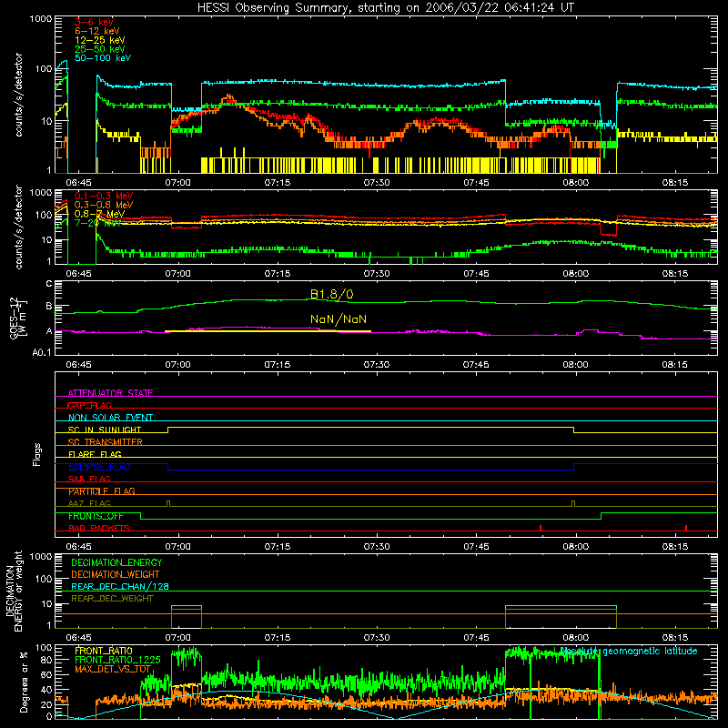
Task: Select the 0.1-0.3 MeV legend label
Action: pos(104,196)
